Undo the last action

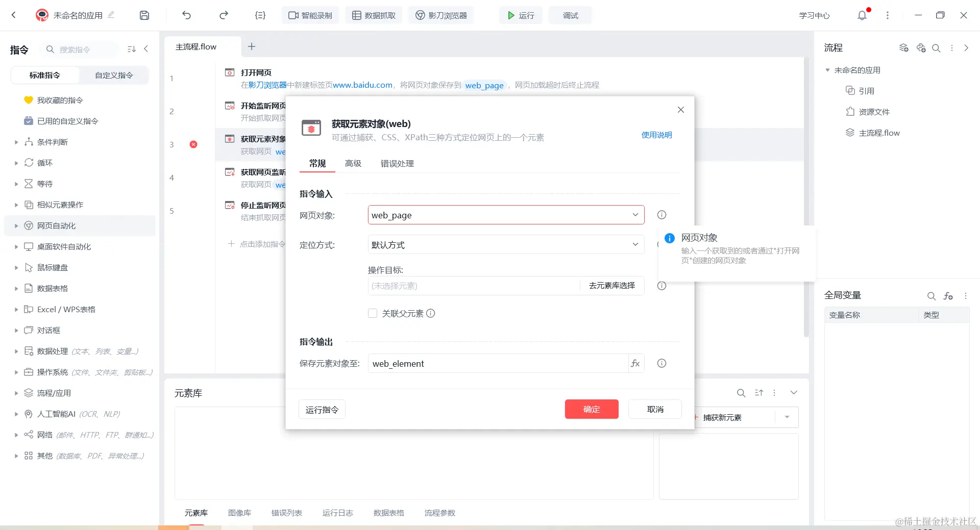point(187,15)
